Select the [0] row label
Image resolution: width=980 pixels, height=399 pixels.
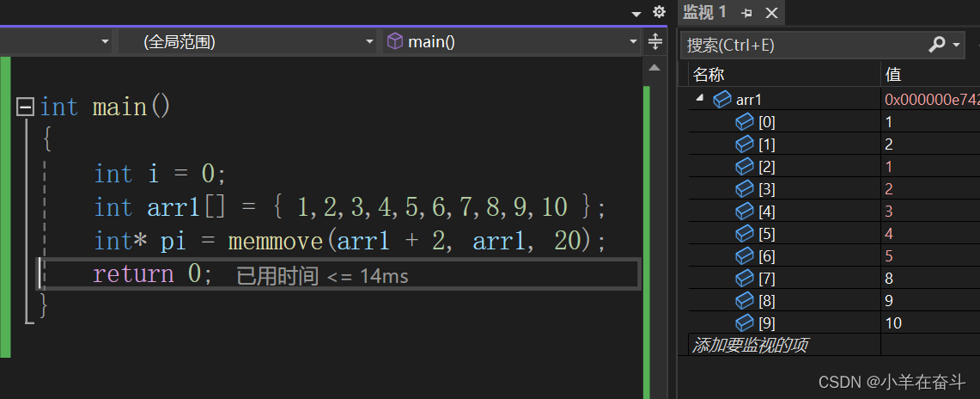(x=767, y=122)
